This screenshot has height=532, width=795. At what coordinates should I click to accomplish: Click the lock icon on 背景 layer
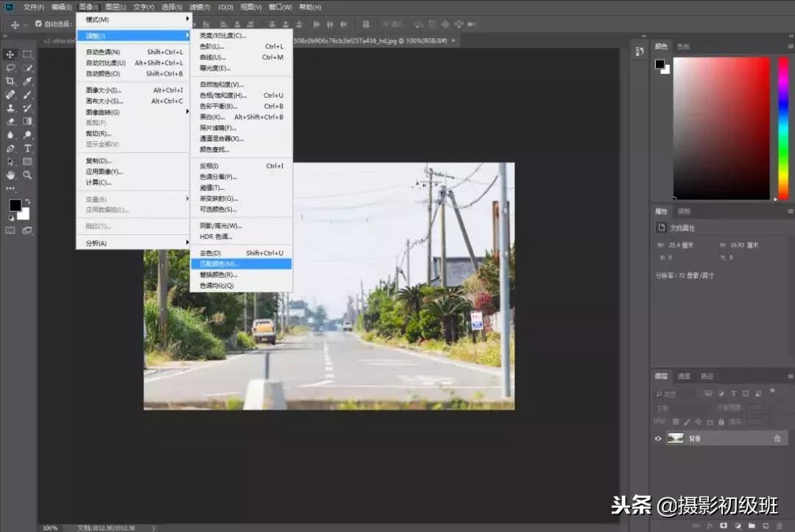coord(777,439)
